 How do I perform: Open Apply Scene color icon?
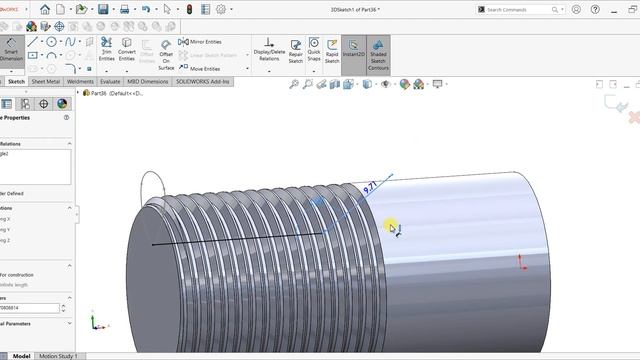tap(418, 84)
